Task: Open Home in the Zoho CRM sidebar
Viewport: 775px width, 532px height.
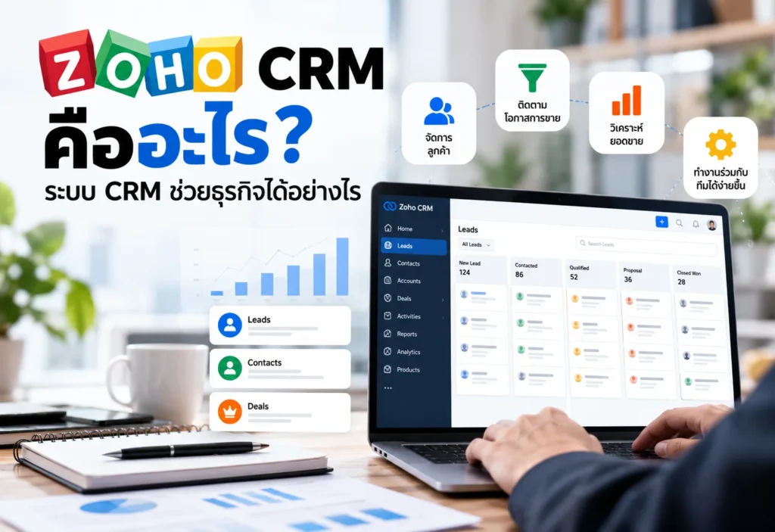Action: pos(414,229)
